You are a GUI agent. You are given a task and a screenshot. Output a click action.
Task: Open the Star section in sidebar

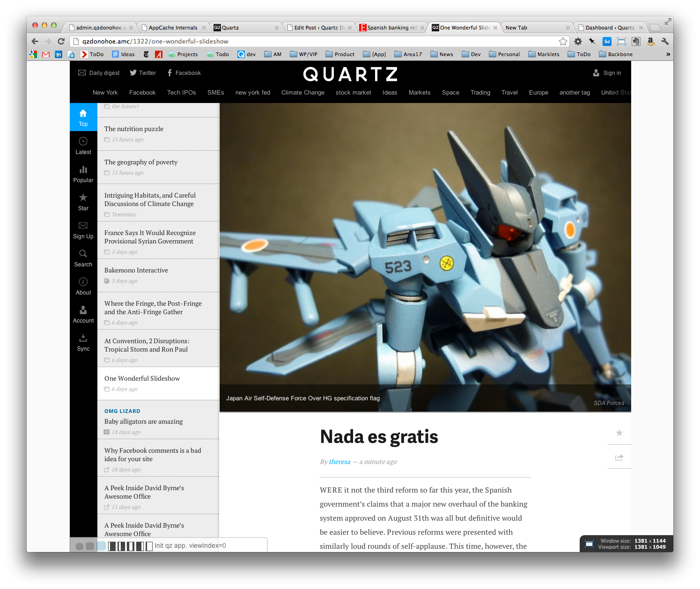(x=83, y=201)
